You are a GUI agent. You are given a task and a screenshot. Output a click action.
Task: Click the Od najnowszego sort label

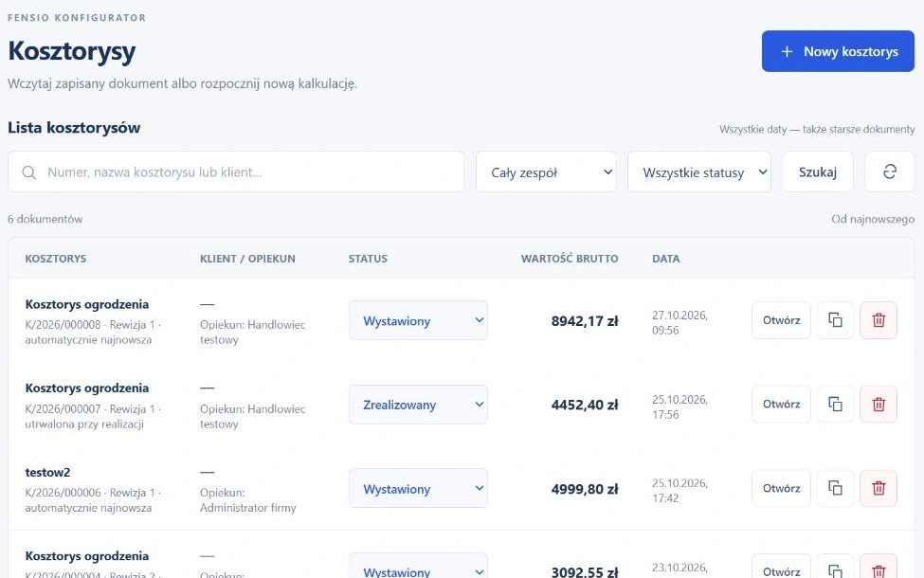click(873, 219)
